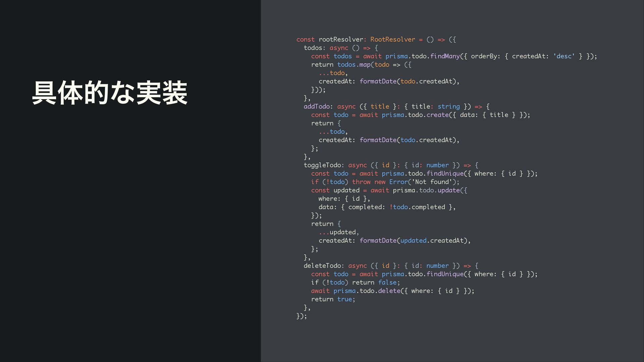Click the toggleTodo method name
This screenshot has height=362, width=644.
322,165
